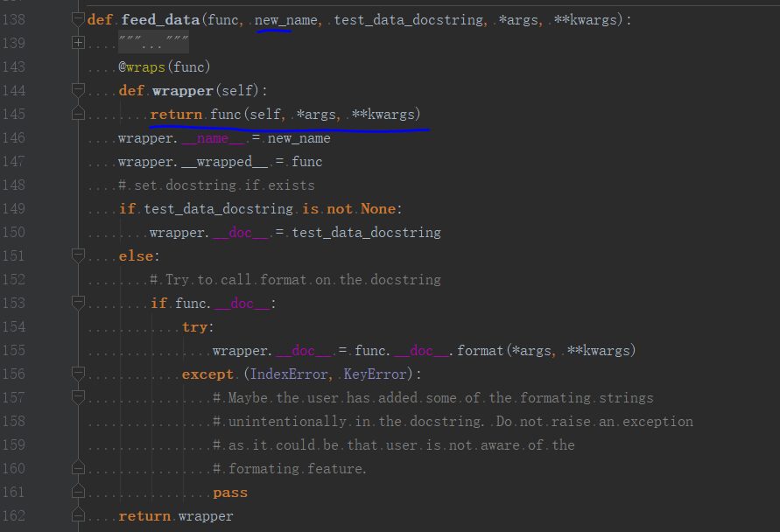Expand the folded docstring plus icon
Image resolution: width=780 pixels, height=532 pixels.
(78, 43)
